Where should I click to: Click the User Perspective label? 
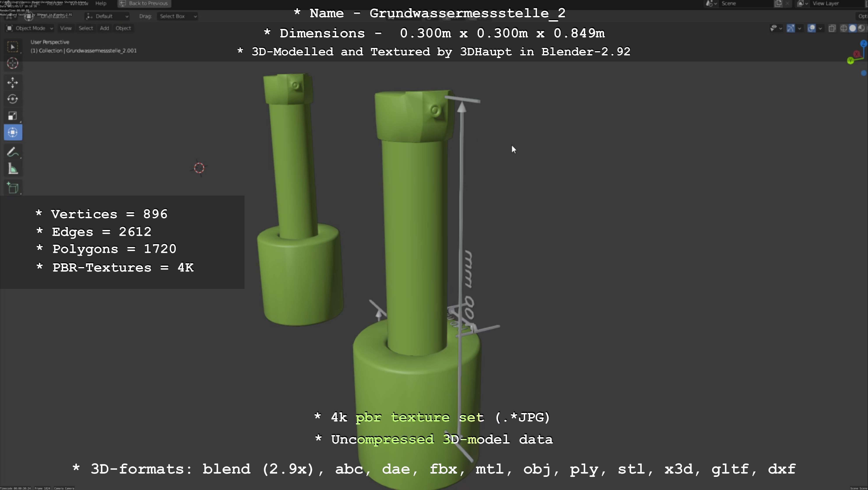[50, 42]
